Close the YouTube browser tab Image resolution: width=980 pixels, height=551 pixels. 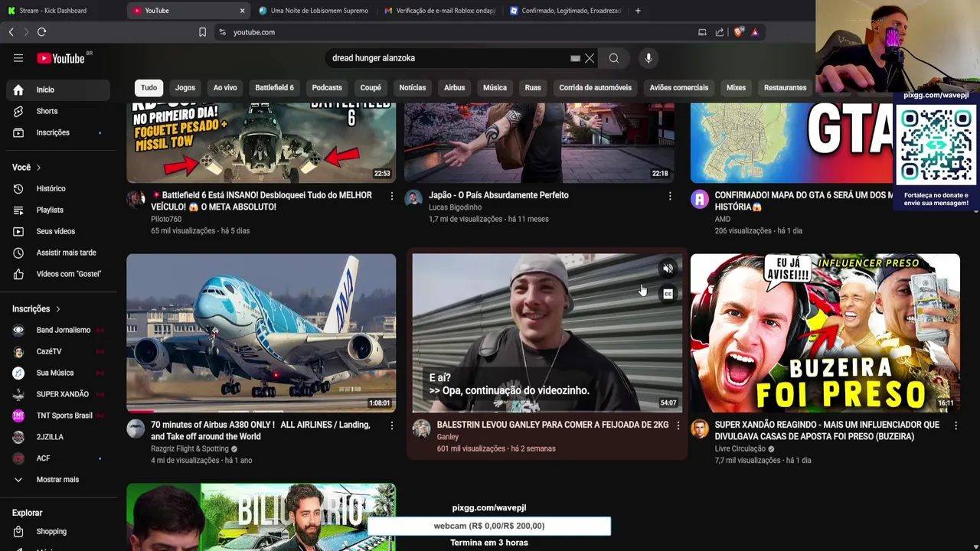(242, 11)
